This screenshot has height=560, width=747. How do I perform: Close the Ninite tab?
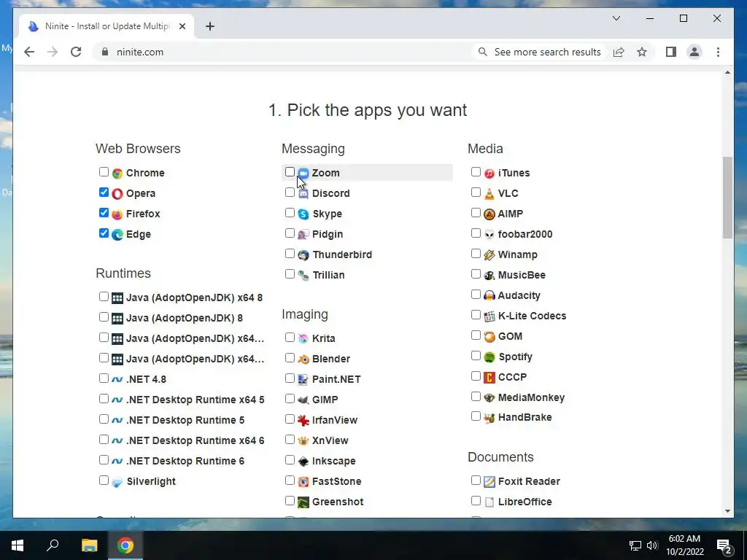182,27
